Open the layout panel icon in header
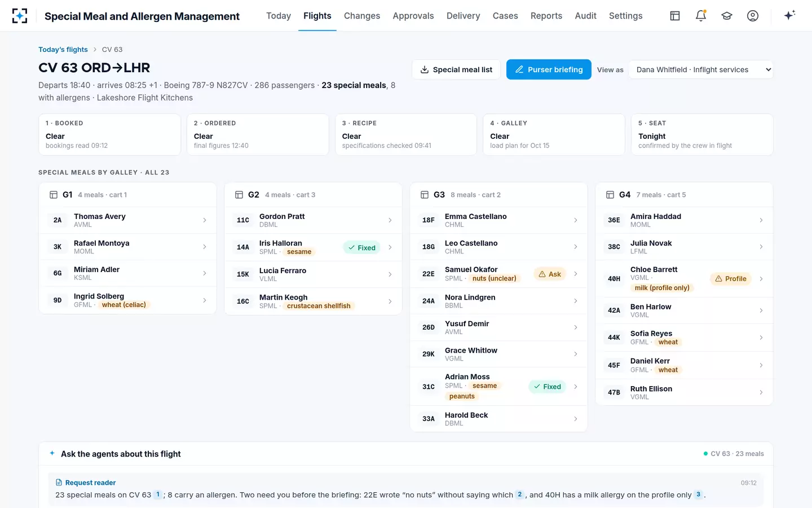 coord(675,16)
